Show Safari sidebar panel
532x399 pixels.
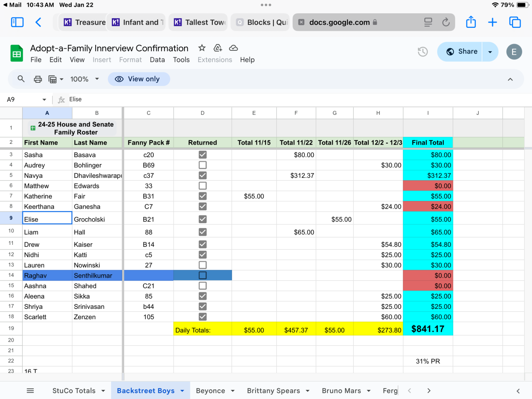click(x=17, y=22)
